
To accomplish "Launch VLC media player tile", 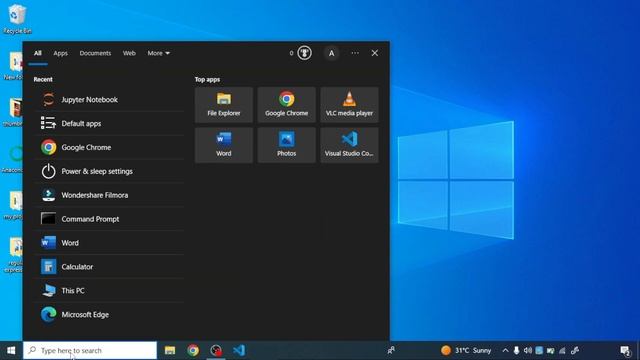I will 349,104.
